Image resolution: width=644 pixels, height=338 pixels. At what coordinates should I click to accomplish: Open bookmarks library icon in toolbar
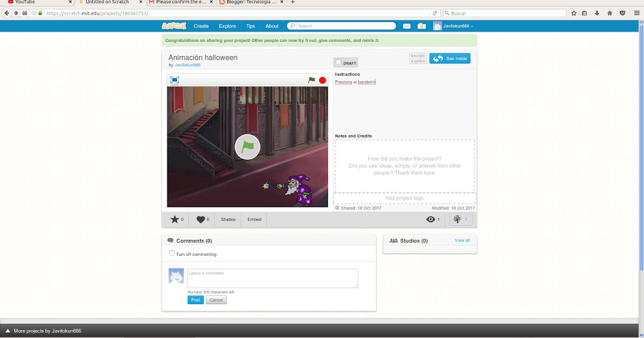(x=584, y=13)
